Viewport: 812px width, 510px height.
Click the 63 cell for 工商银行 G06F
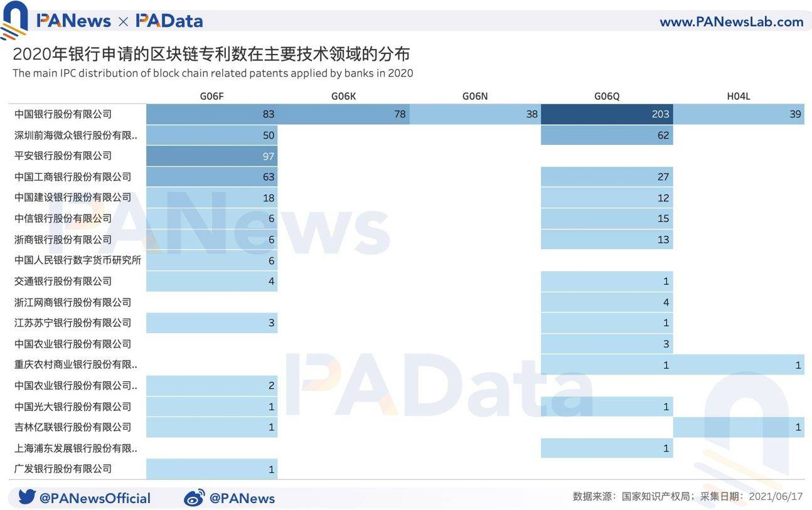pos(212,177)
